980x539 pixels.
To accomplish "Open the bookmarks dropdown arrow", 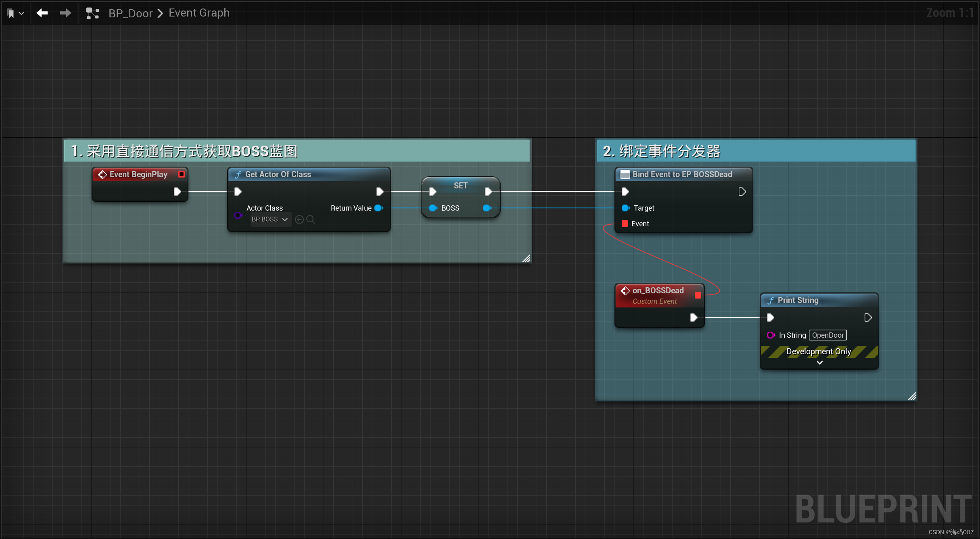I will pos(22,13).
